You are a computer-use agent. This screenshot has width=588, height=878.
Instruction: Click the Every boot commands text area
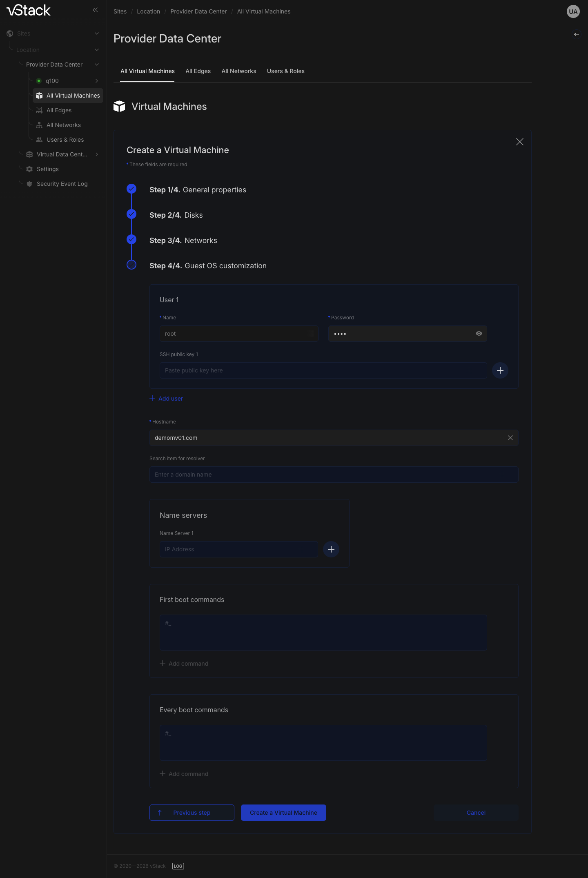323,743
